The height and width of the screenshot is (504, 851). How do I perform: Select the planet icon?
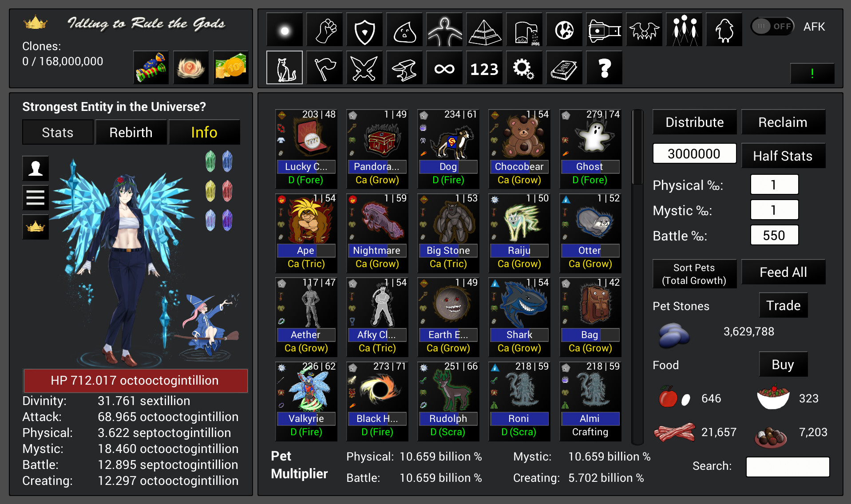coord(564,29)
